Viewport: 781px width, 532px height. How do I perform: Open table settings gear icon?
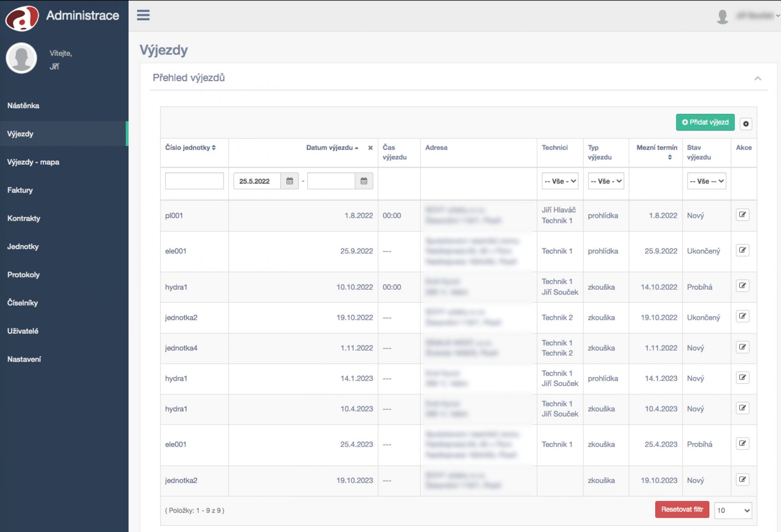point(746,124)
